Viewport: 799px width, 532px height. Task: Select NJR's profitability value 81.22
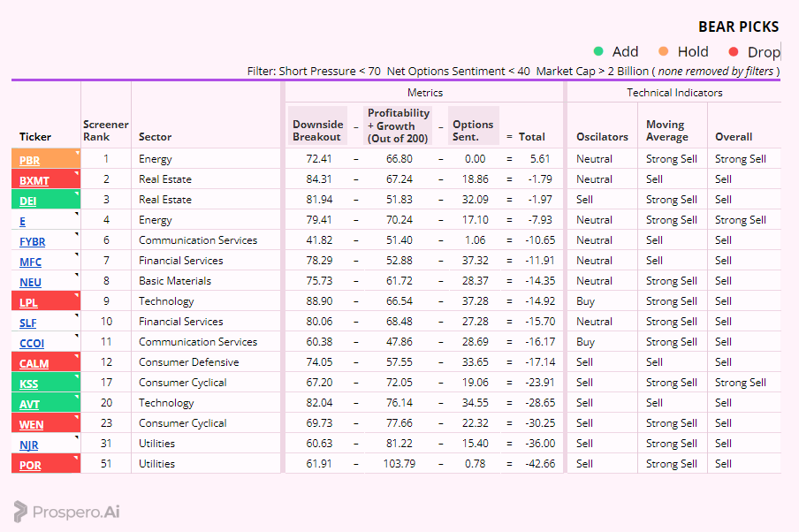tap(399, 444)
